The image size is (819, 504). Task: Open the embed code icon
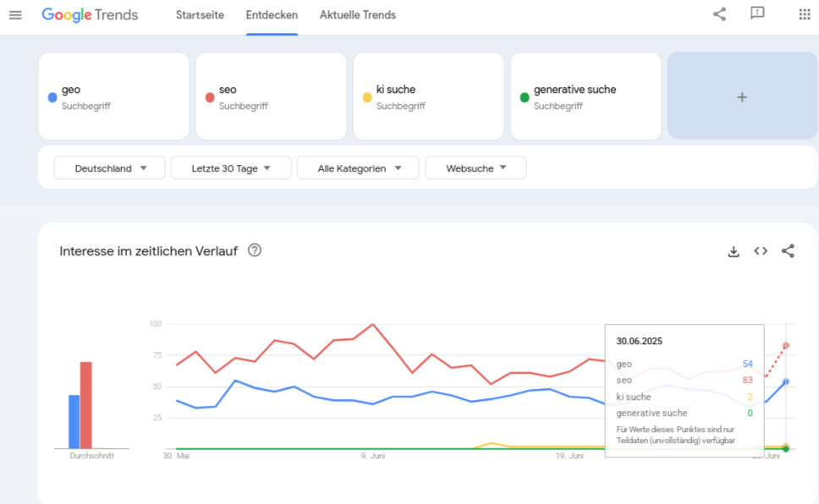(761, 251)
